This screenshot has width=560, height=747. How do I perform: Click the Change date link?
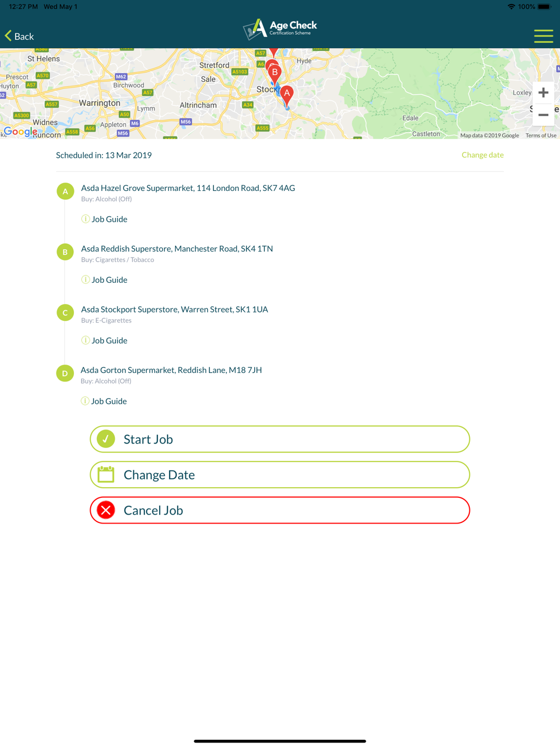point(482,155)
